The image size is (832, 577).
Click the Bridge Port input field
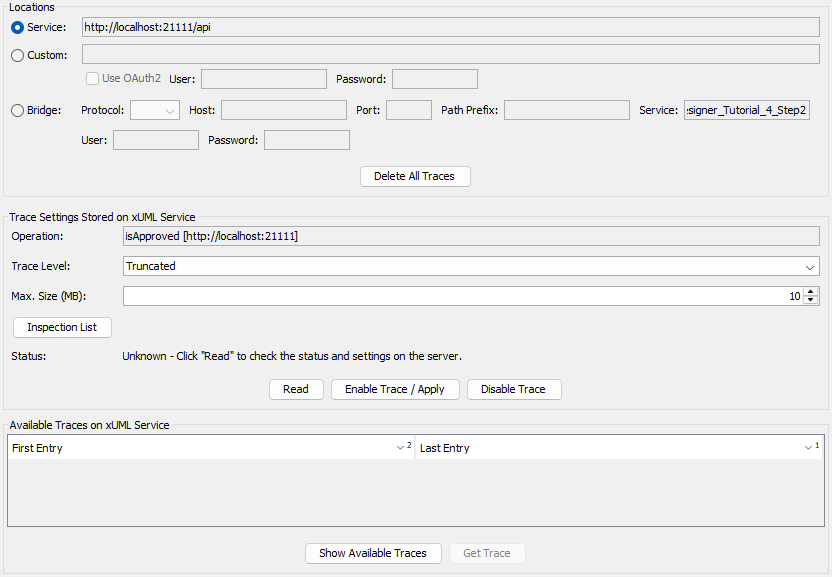(x=408, y=110)
